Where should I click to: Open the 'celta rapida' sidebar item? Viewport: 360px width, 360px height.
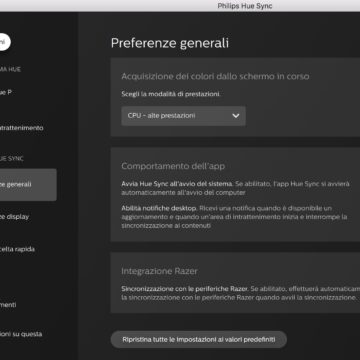17,249
